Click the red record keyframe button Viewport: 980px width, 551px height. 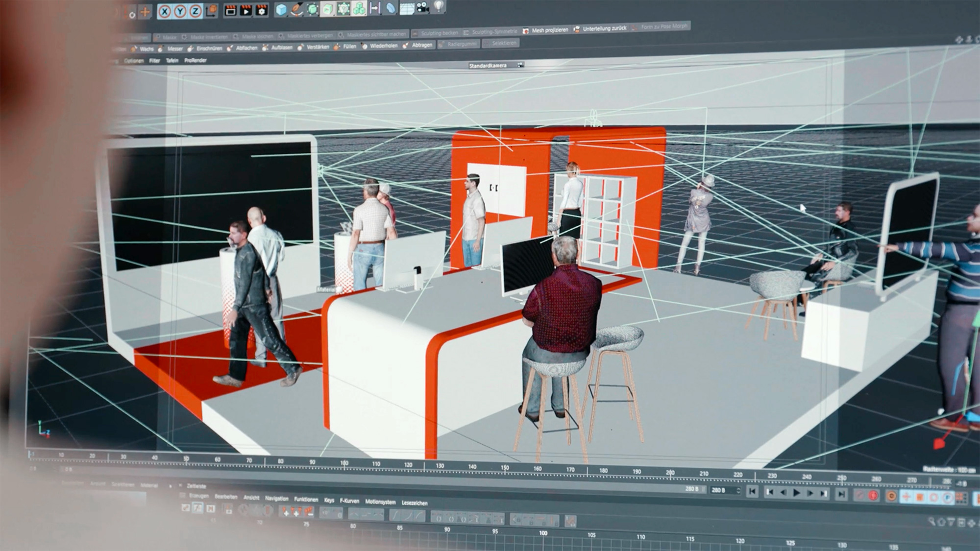(x=873, y=496)
